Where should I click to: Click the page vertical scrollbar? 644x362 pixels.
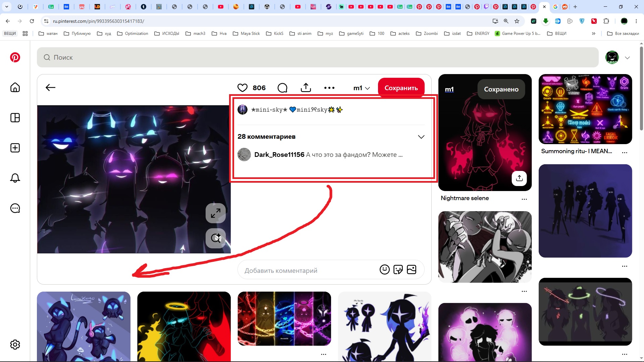pyautogui.click(x=641, y=88)
